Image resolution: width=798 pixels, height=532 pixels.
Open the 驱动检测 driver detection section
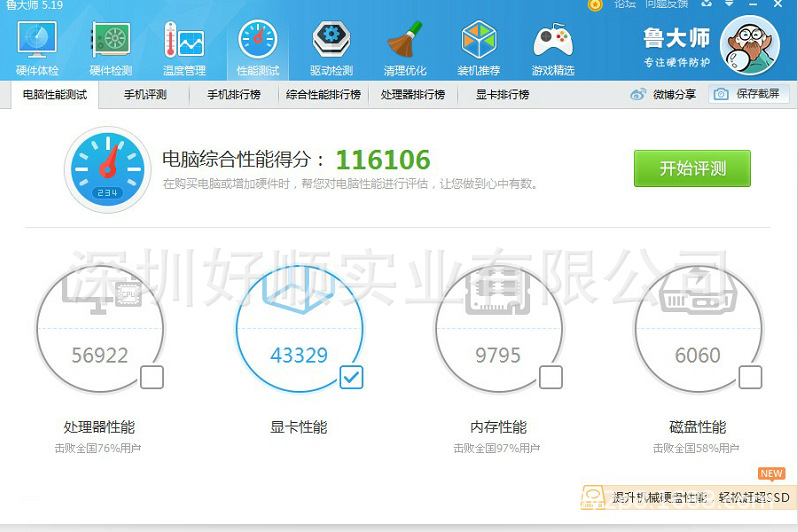coord(331,49)
